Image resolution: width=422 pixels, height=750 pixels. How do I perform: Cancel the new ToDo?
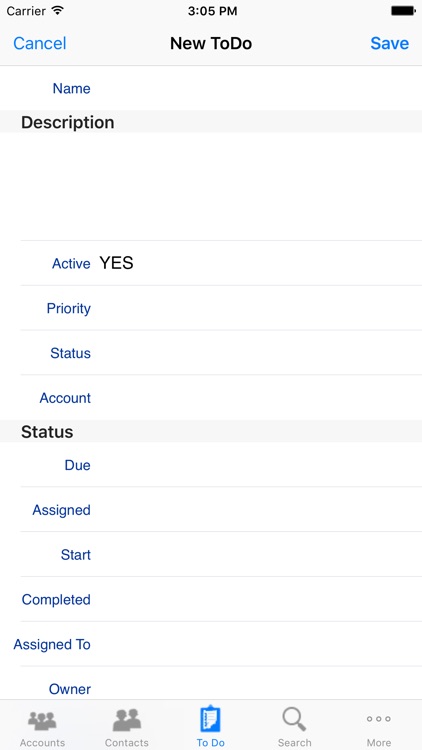tap(40, 44)
